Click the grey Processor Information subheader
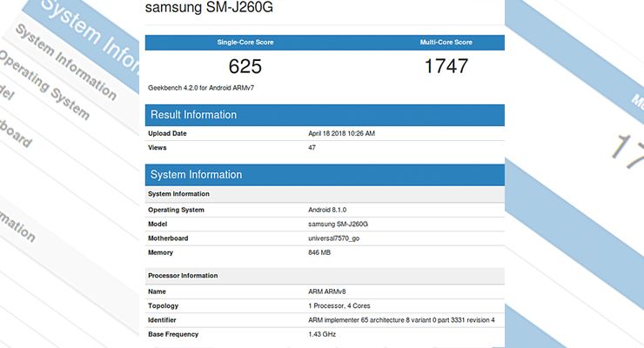The image size is (644, 348). [184, 275]
